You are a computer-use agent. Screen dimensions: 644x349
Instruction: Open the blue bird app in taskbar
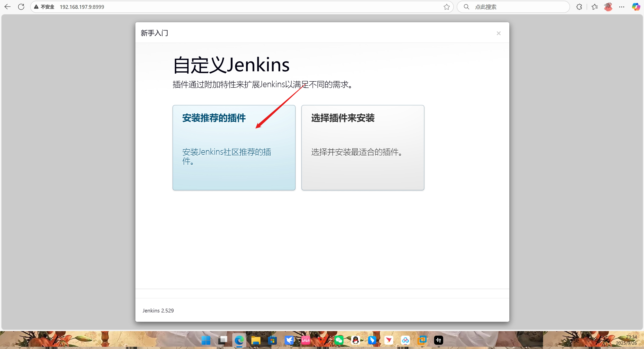coord(289,340)
